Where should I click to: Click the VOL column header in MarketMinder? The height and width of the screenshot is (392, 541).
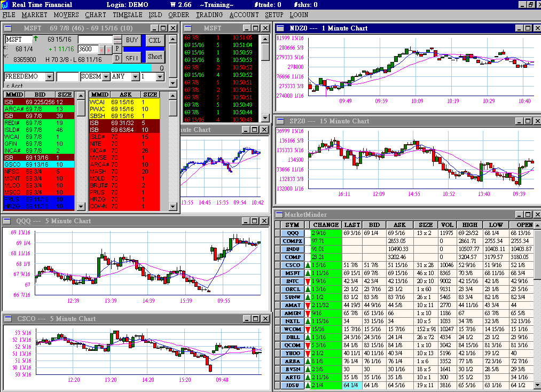pyautogui.click(x=447, y=225)
